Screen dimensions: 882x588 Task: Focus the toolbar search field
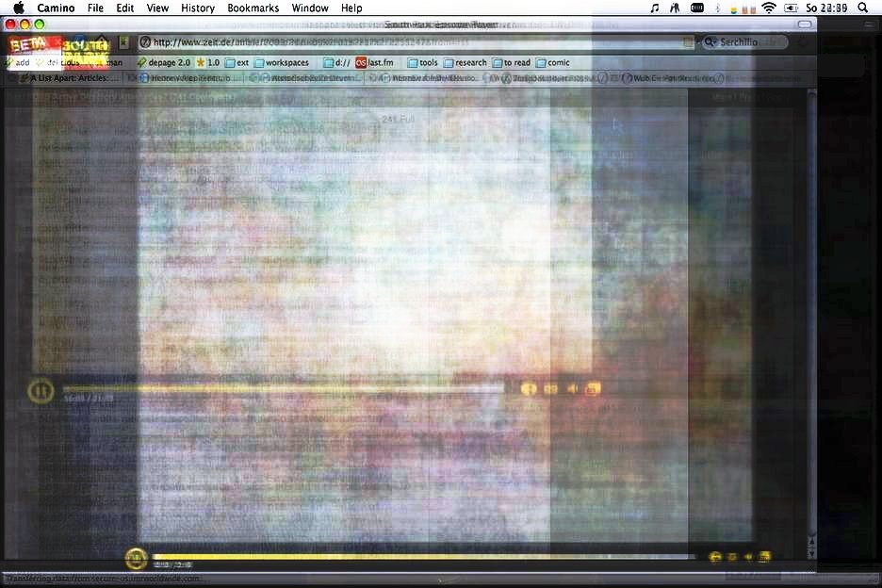tap(745, 42)
